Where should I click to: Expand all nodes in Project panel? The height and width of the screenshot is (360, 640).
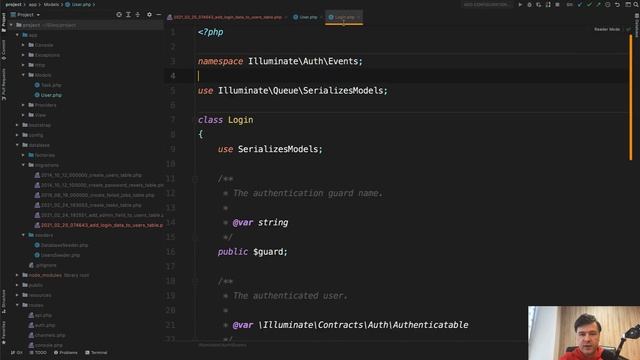(x=128, y=15)
